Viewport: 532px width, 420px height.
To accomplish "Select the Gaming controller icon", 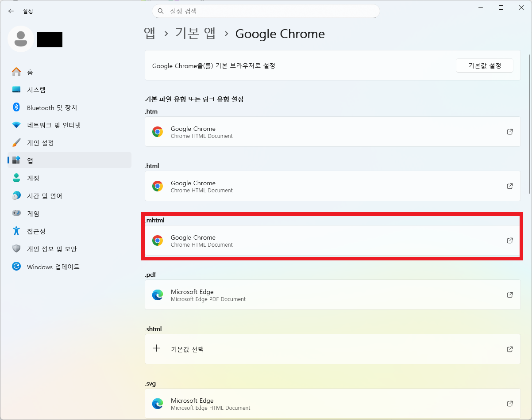I will 16,214.
